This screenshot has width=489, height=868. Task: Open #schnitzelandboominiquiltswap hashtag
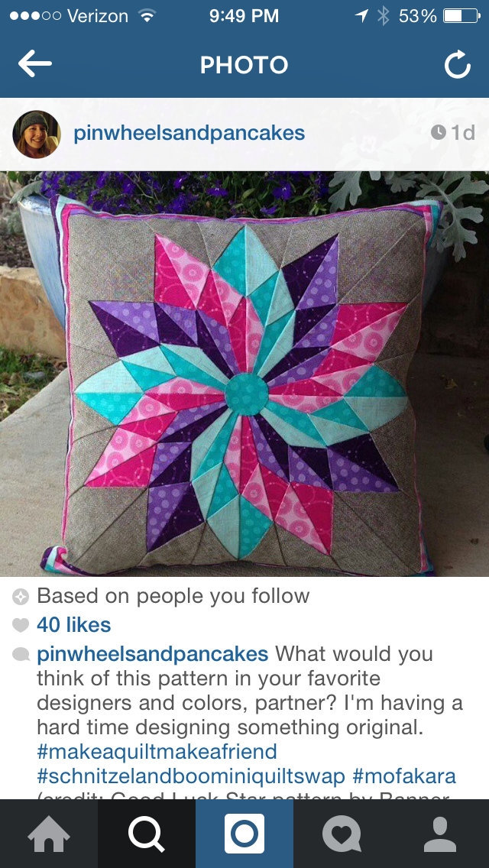click(191, 776)
